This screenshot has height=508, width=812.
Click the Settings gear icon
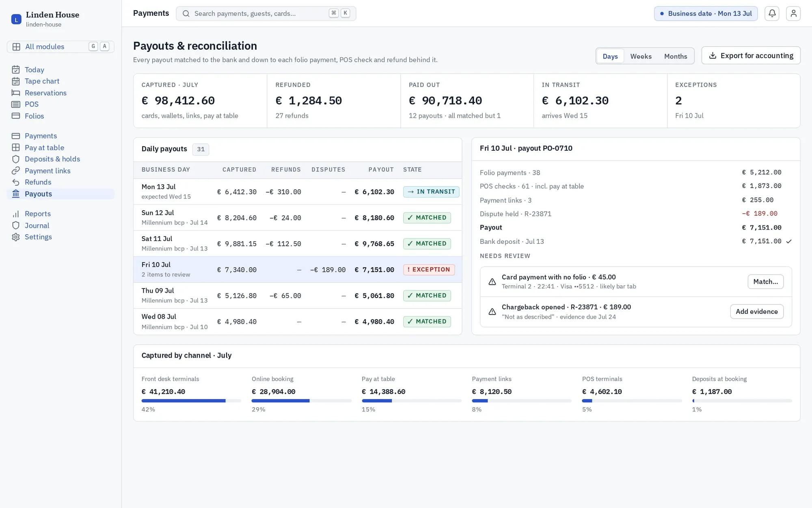pyautogui.click(x=16, y=237)
